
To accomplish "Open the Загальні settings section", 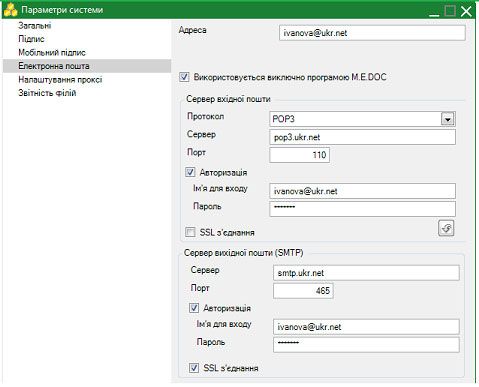I will point(35,25).
